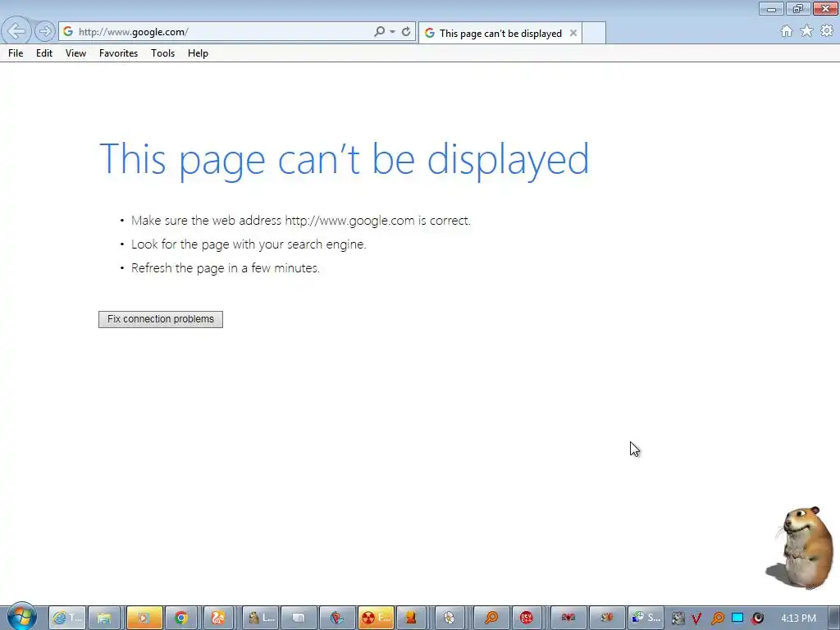Click the Google favicon in address bar
The height and width of the screenshot is (630, 840).
[68, 32]
